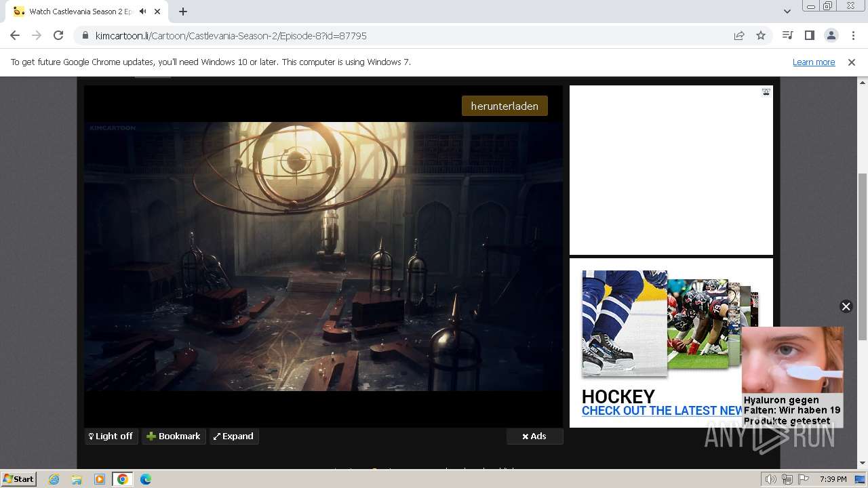Viewport: 868px width, 488px height.
Task: Open volume control in system tray
Action: 771,479
